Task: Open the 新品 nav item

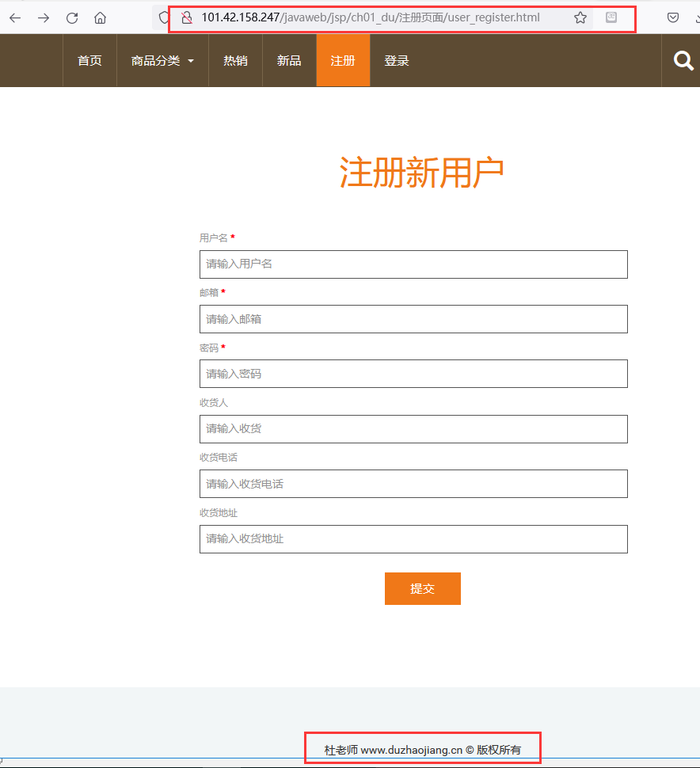Action: click(x=289, y=61)
